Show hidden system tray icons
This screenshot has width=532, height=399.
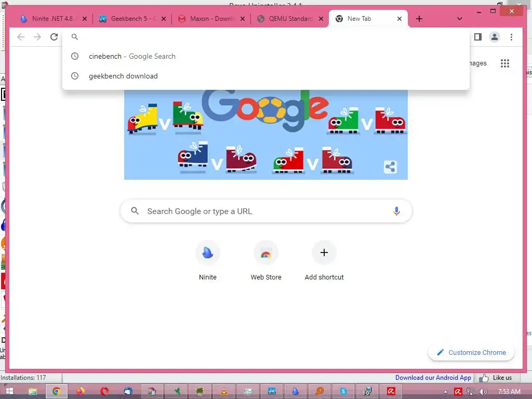pos(445,392)
